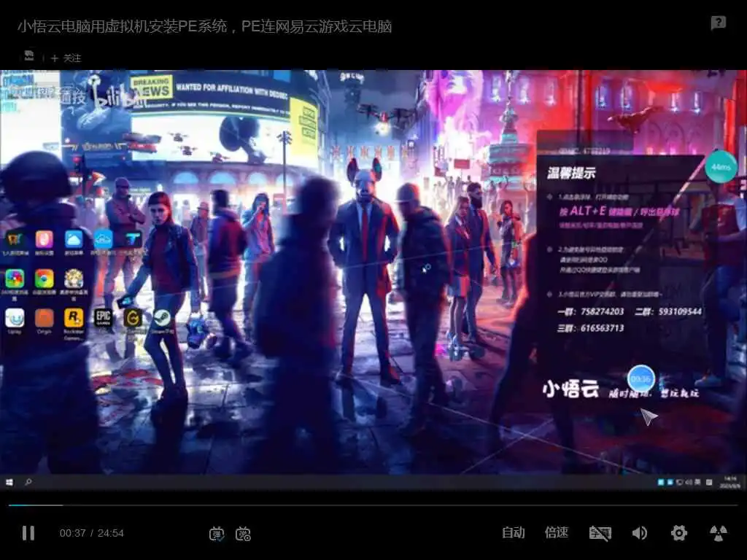Click the 00:37 / 24:54 time display
Viewport: 747px width, 560px height.
point(91,533)
